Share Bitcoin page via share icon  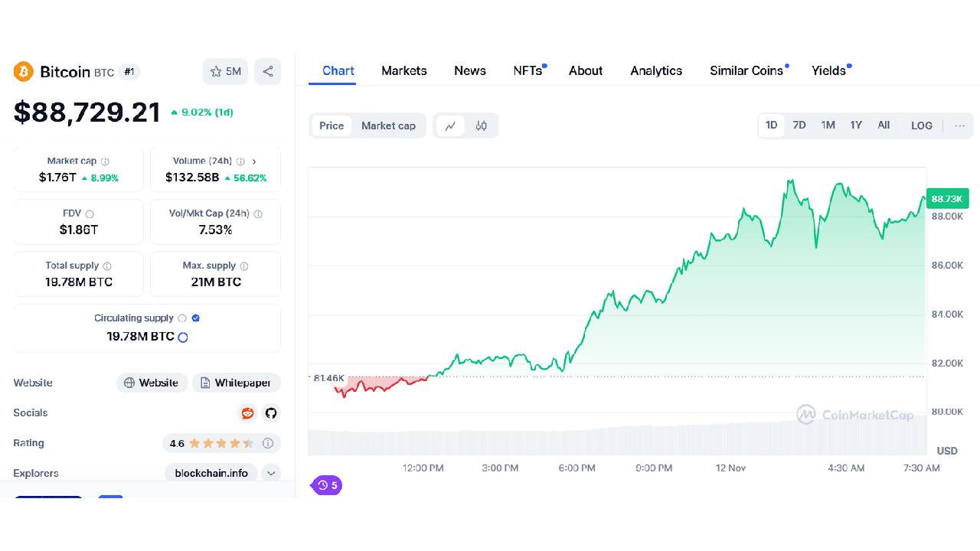[x=268, y=71]
